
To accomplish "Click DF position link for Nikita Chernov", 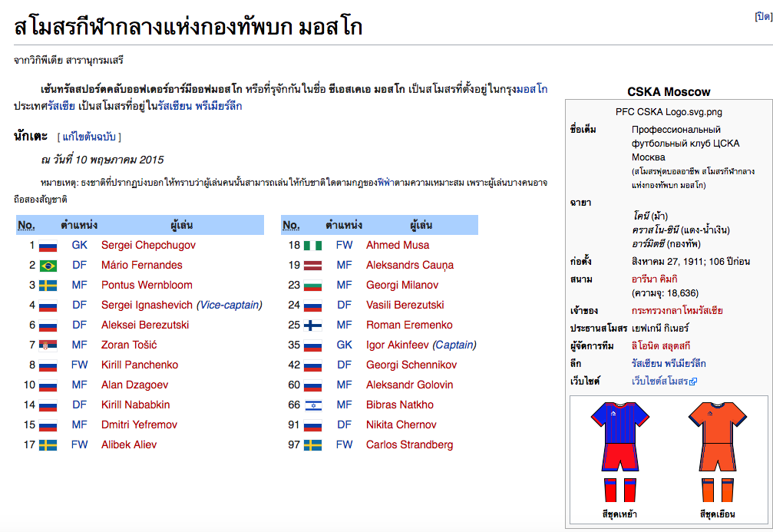I will point(344,425).
